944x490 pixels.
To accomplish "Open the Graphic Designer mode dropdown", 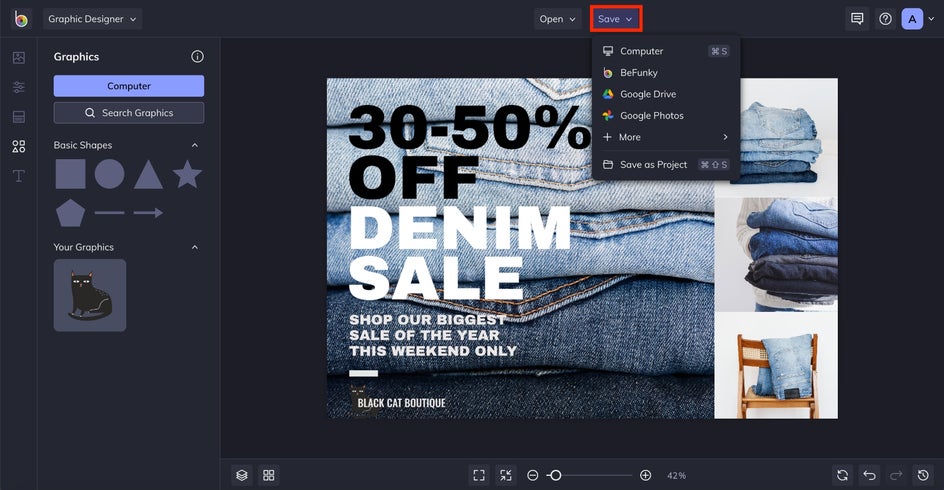I will coord(92,19).
